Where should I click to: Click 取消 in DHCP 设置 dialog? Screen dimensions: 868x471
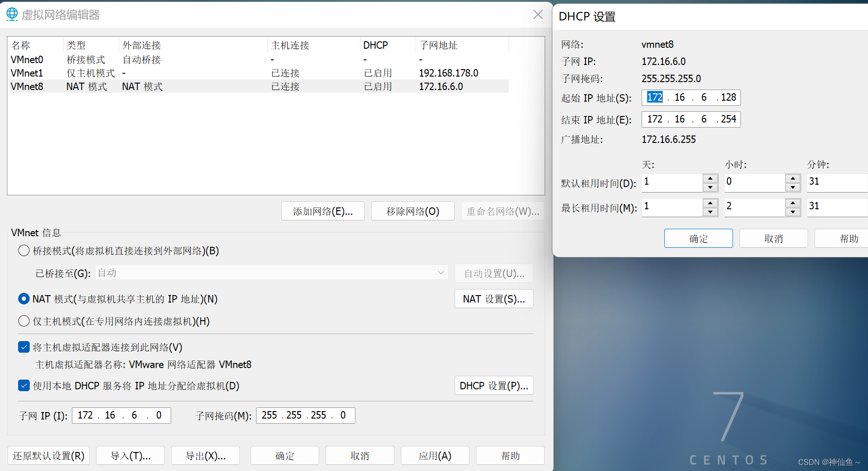(774, 239)
